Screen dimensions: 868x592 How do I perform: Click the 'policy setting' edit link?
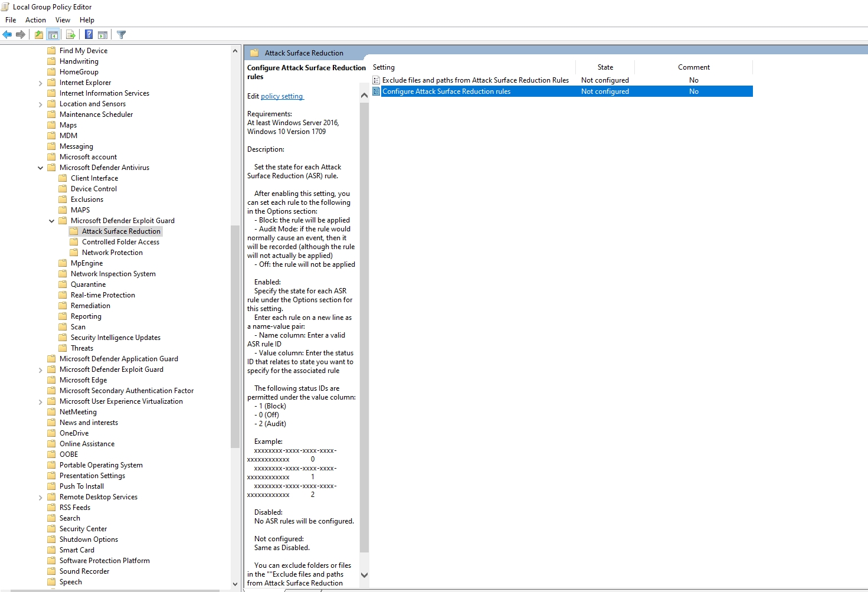pos(281,96)
